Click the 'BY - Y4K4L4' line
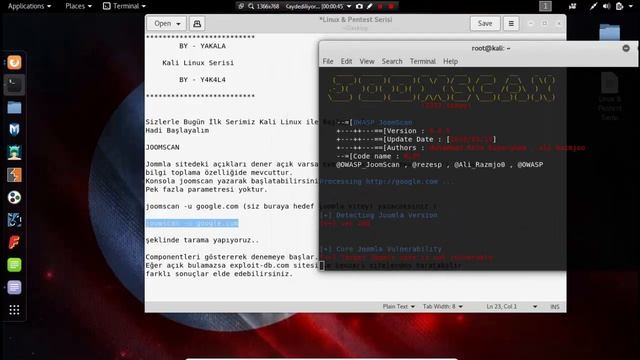The height and width of the screenshot is (360, 640). 202,80
